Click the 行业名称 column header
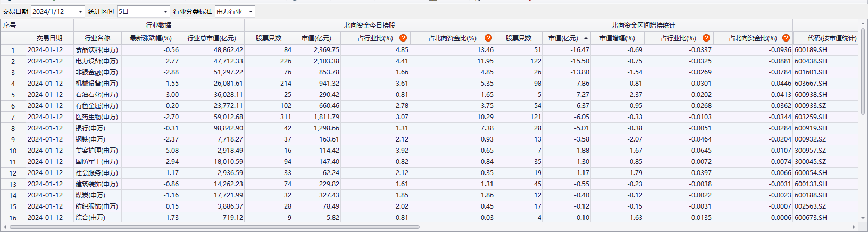This screenshot has height=232, width=868. click(97, 38)
